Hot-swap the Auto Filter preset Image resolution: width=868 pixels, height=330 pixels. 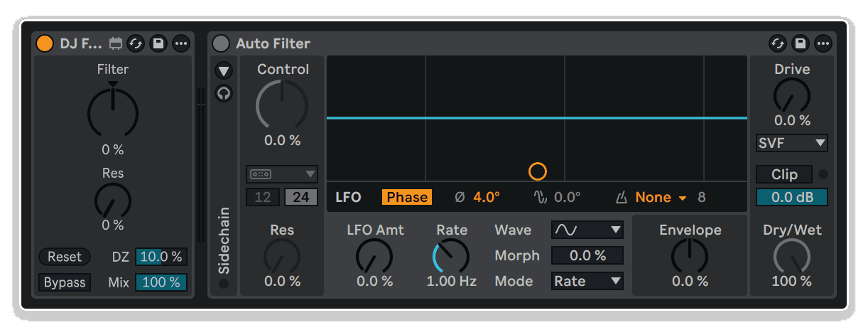(778, 43)
